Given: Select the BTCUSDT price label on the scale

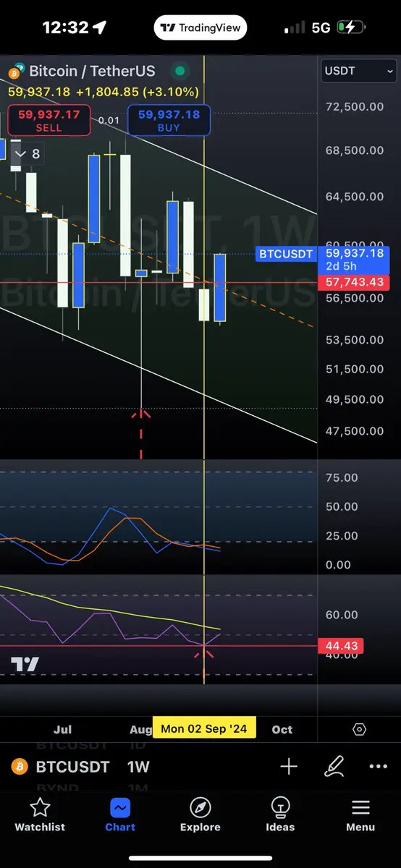Looking at the screenshot, I should (285, 254).
